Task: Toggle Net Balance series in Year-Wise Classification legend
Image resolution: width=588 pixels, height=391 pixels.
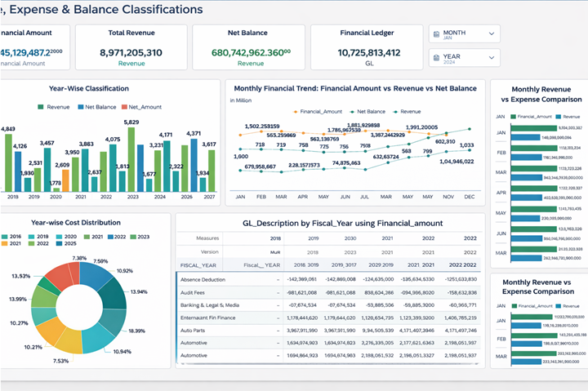Action: pyautogui.click(x=77, y=107)
